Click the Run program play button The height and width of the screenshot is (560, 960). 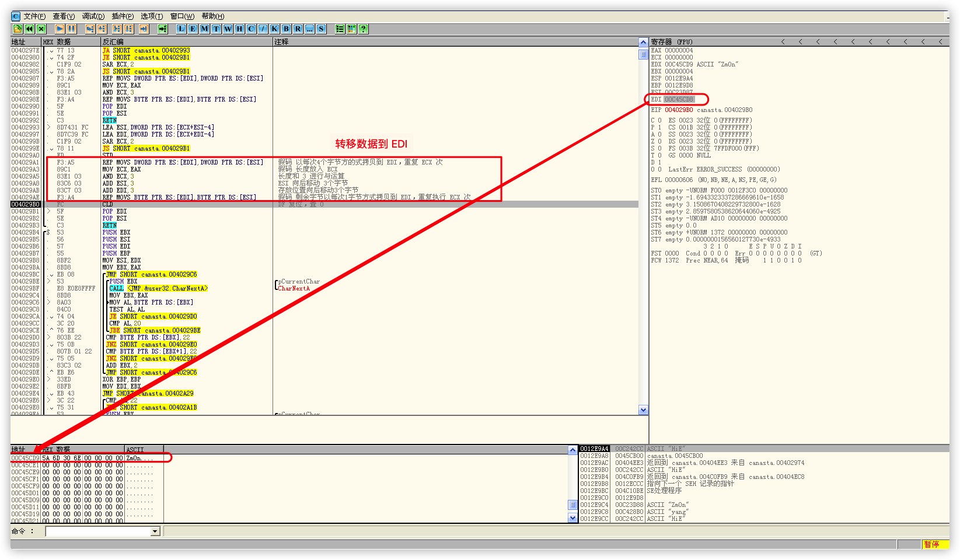click(x=60, y=29)
